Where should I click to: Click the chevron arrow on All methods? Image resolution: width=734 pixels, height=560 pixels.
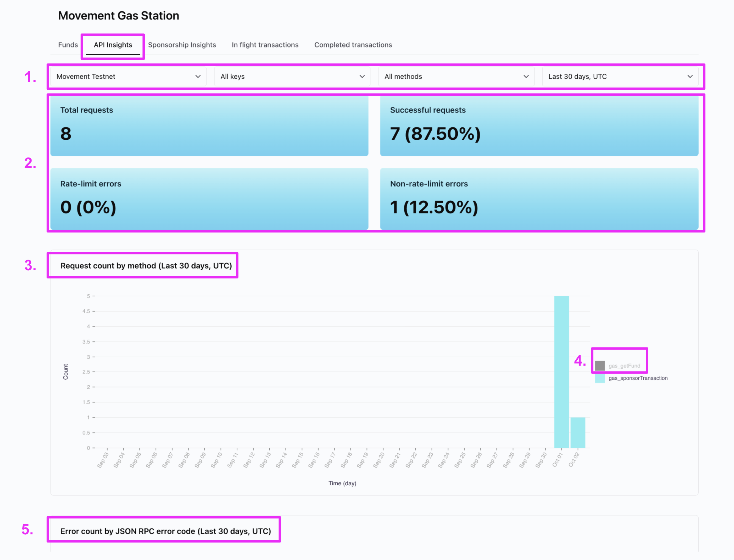click(526, 76)
